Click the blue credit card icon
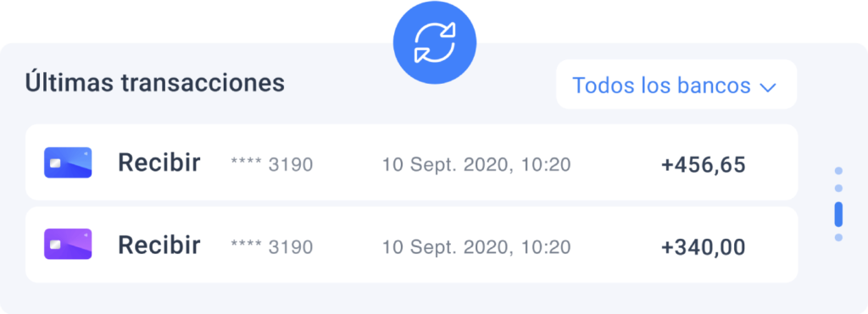 (68, 163)
